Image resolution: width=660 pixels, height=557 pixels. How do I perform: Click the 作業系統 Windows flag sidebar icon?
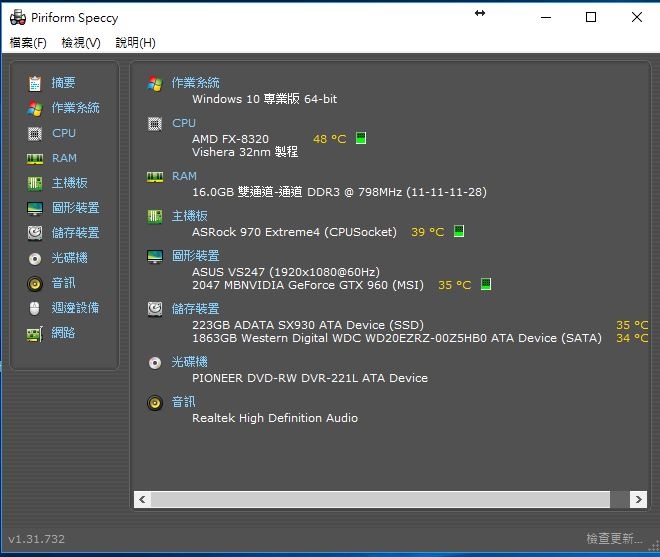click(x=35, y=109)
